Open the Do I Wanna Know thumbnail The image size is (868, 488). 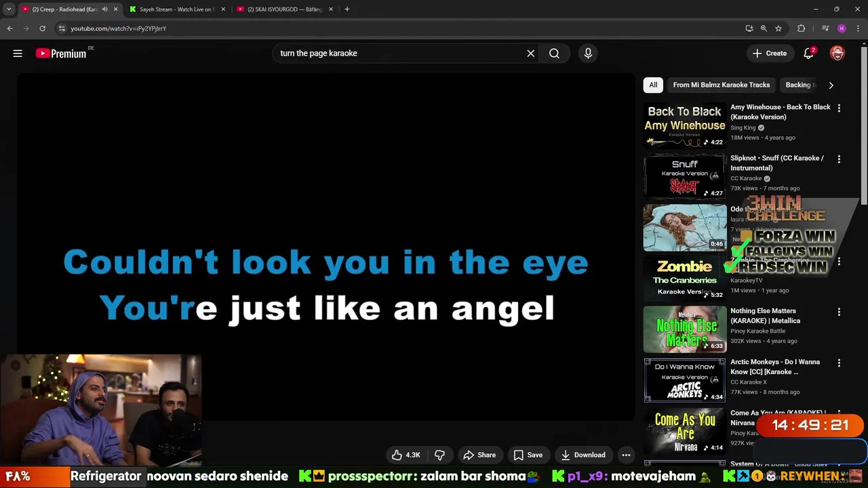pyautogui.click(x=685, y=380)
